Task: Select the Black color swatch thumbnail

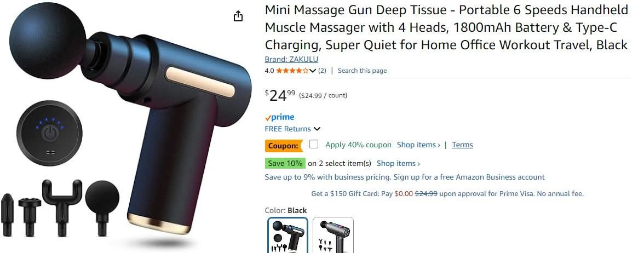Action: [x=288, y=235]
